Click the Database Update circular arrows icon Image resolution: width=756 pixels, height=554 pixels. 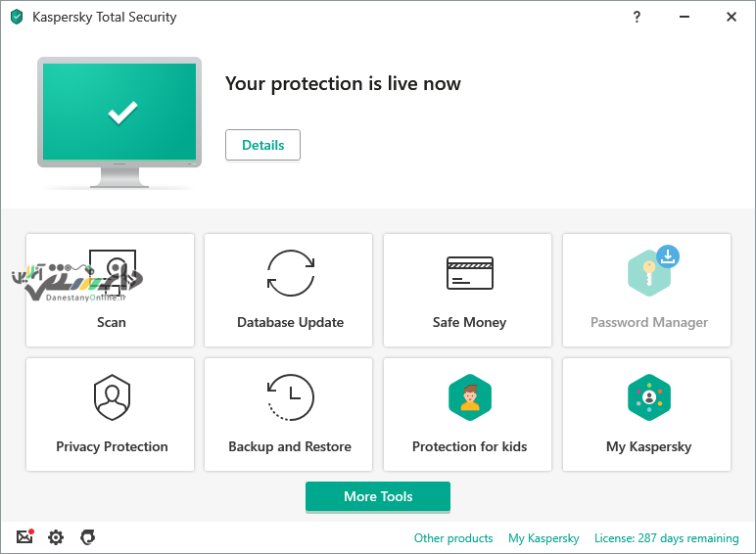pyautogui.click(x=291, y=273)
